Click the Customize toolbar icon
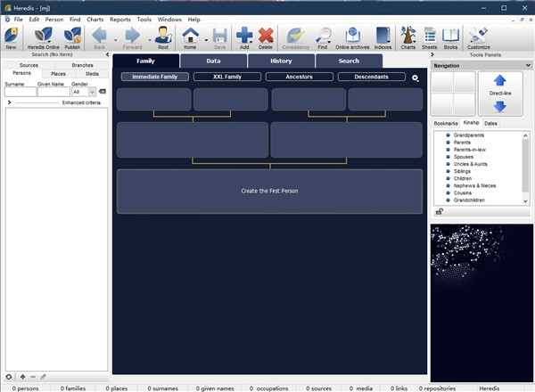The height and width of the screenshot is (392, 535). click(x=478, y=37)
